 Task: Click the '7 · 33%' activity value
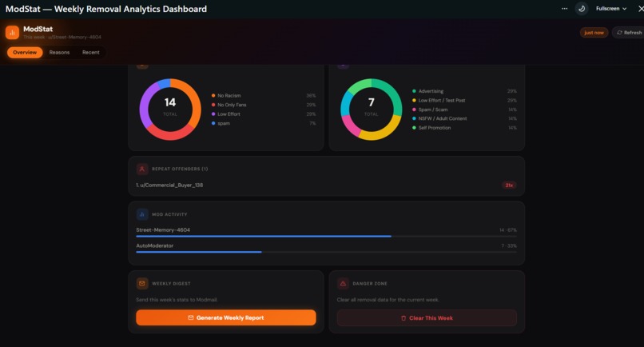(x=509, y=246)
